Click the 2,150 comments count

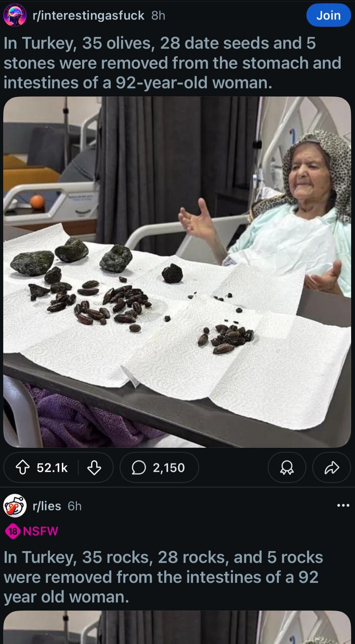(169, 468)
